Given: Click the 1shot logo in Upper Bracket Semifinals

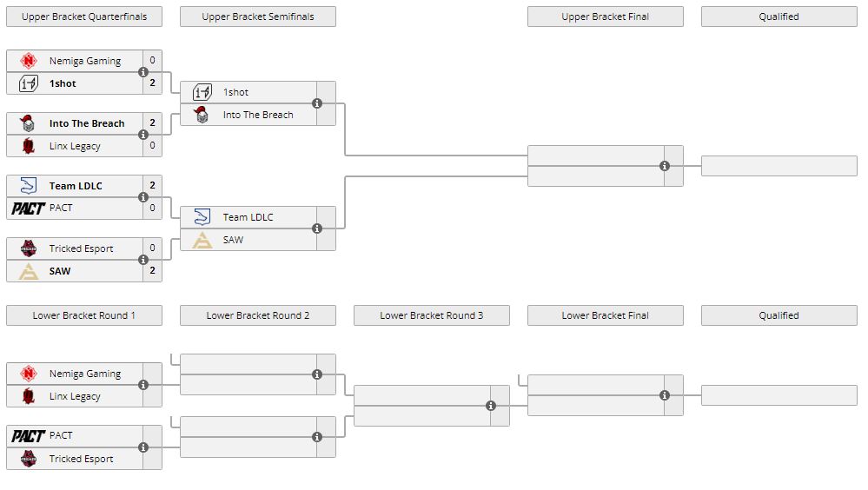Looking at the screenshot, I should [202, 92].
